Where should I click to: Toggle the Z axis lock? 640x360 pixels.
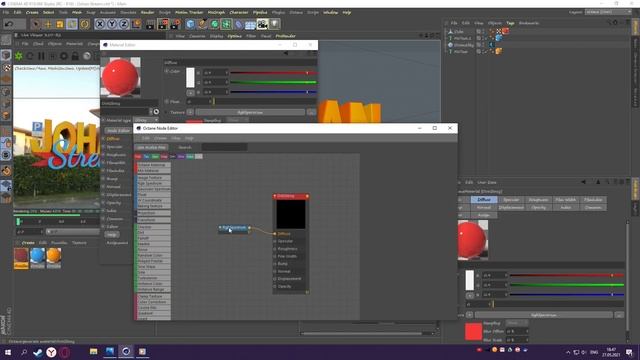click(123, 24)
